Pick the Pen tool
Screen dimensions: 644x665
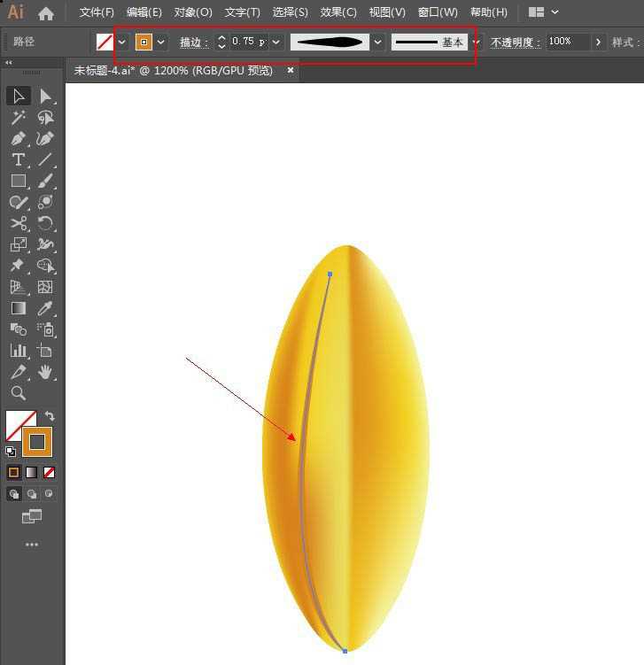18,138
